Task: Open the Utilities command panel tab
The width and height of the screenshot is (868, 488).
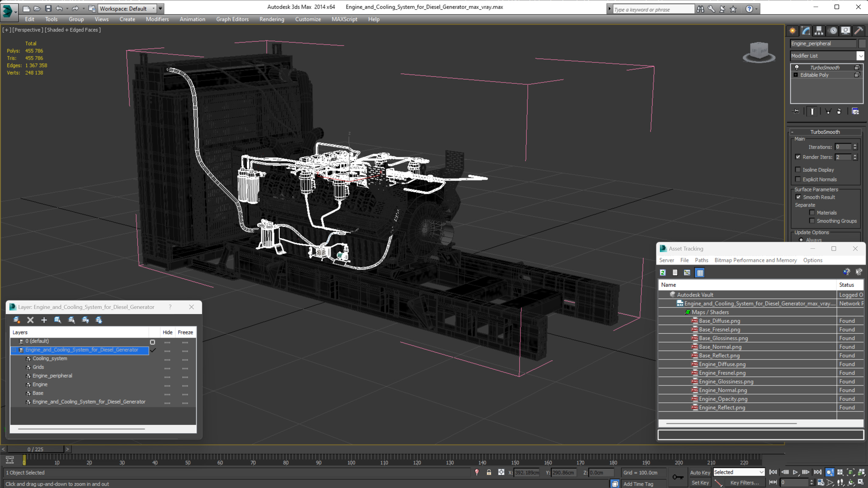Action: click(x=859, y=31)
